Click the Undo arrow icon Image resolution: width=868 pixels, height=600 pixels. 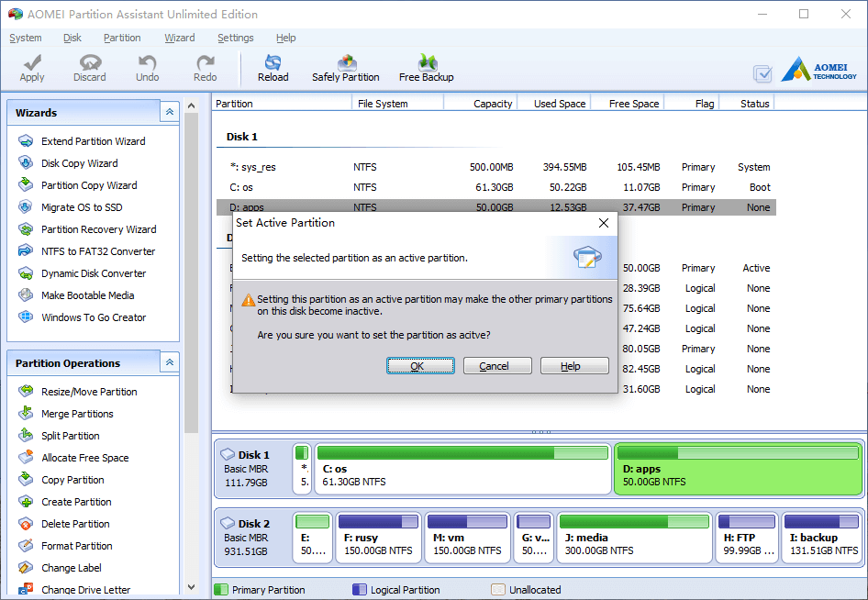(x=147, y=62)
